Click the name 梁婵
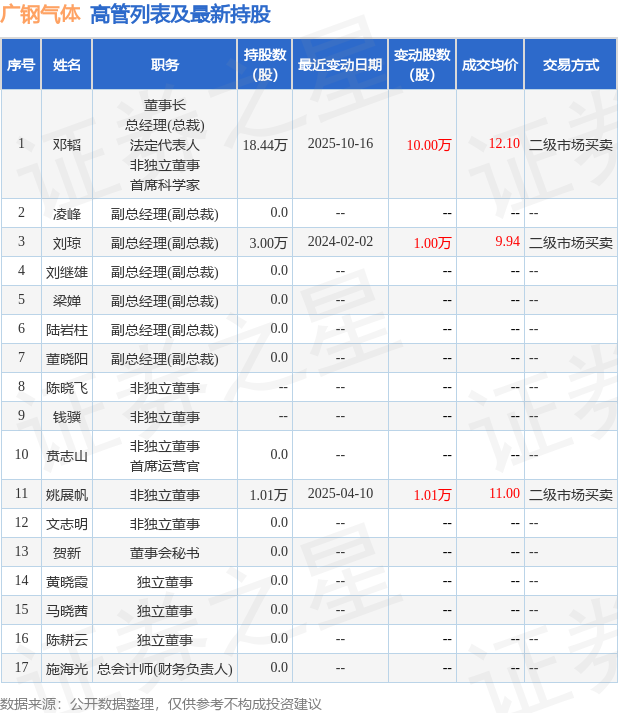Screen dimensions: 618x713 pos(66,301)
